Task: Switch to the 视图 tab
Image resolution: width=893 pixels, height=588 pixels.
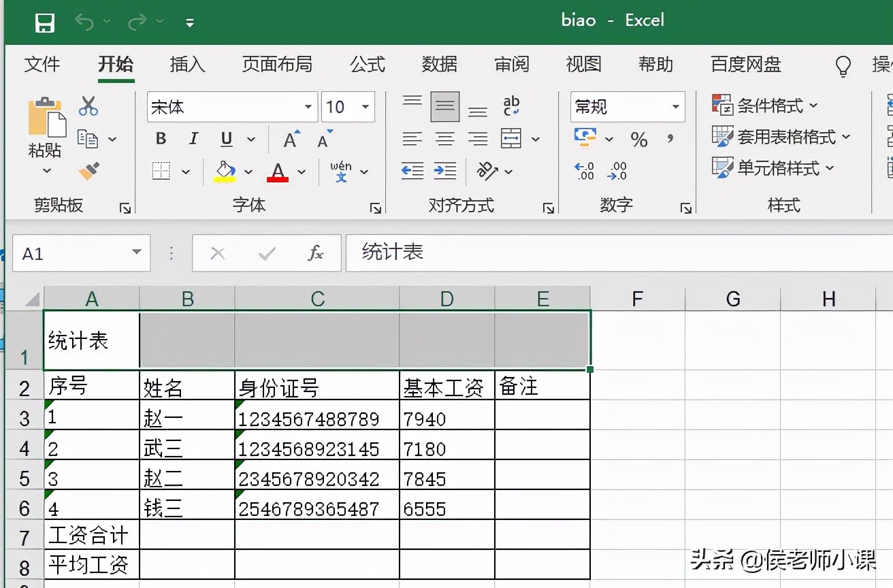Action: coord(583,65)
